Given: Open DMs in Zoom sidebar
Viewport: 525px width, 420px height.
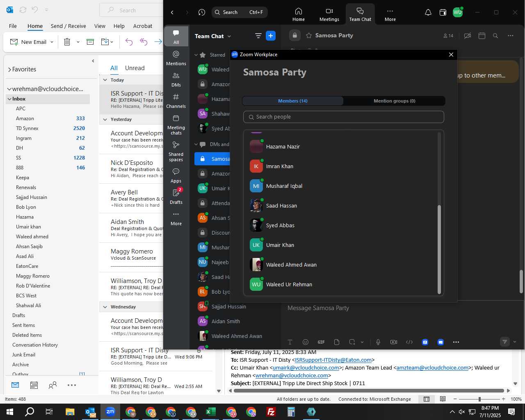Looking at the screenshot, I should pyautogui.click(x=176, y=80).
